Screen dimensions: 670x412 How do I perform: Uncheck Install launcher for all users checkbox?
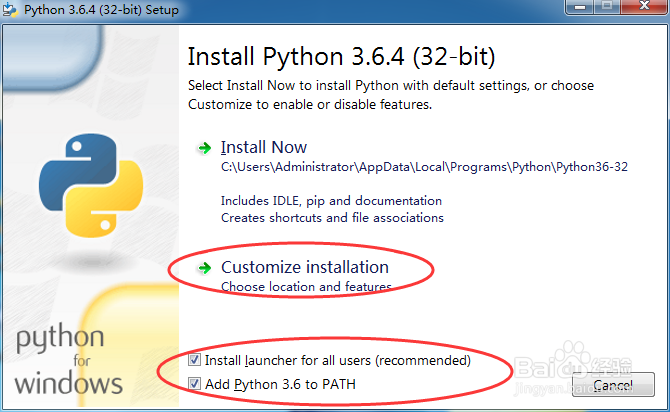tap(194, 360)
